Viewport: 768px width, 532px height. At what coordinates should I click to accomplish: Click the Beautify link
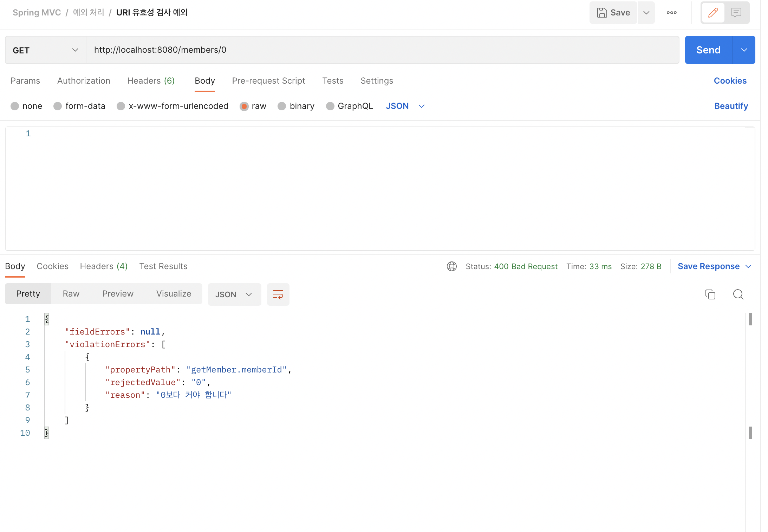(731, 106)
